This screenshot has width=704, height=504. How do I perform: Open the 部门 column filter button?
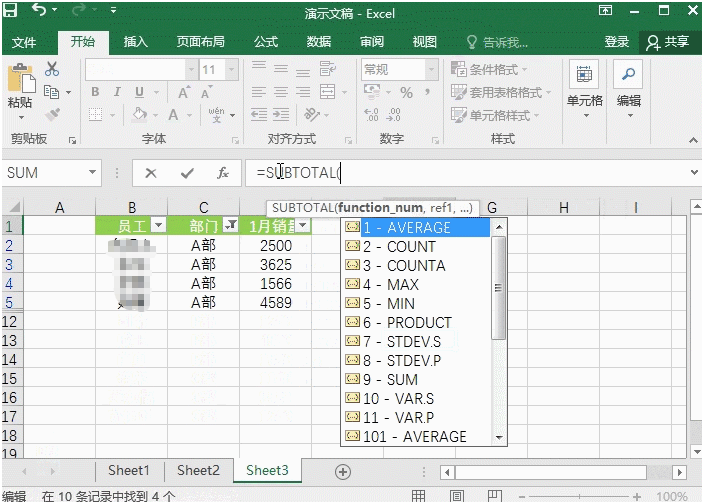tap(230, 225)
